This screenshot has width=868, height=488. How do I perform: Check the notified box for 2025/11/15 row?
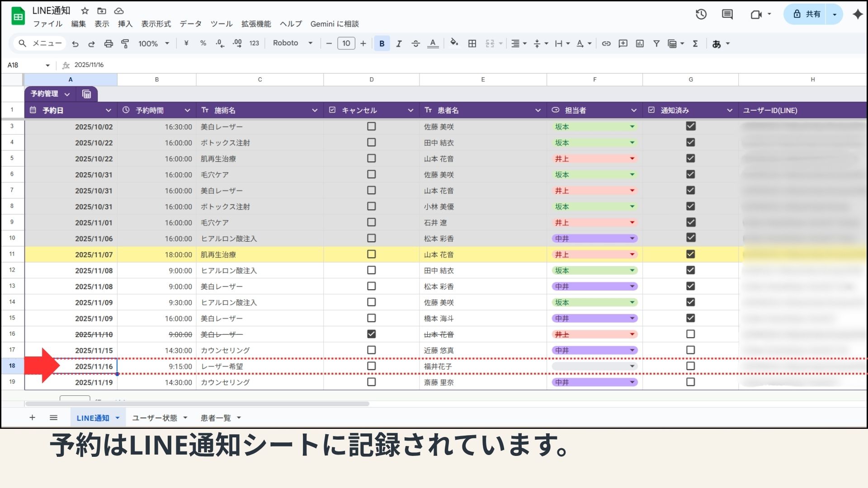pyautogui.click(x=690, y=350)
